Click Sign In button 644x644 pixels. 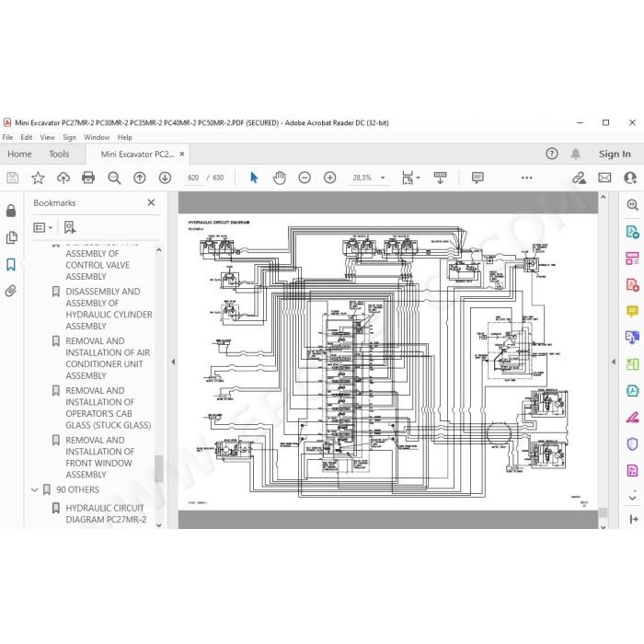(x=615, y=154)
